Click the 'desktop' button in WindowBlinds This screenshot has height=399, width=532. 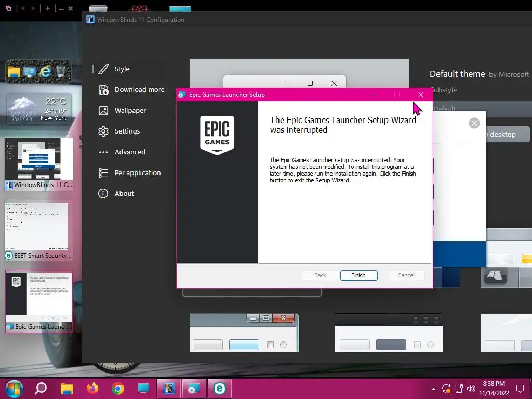(508, 135)
